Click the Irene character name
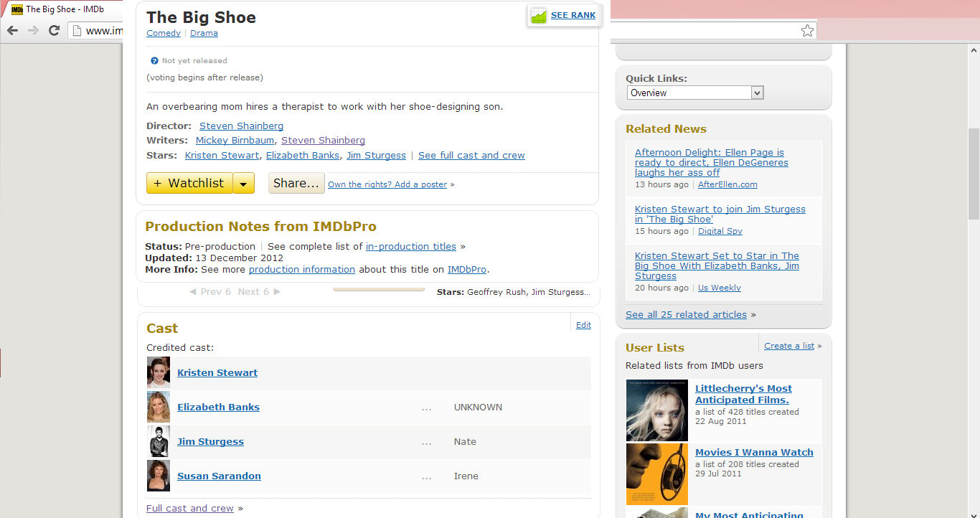980x518 pixels. (x=466, y=476)
